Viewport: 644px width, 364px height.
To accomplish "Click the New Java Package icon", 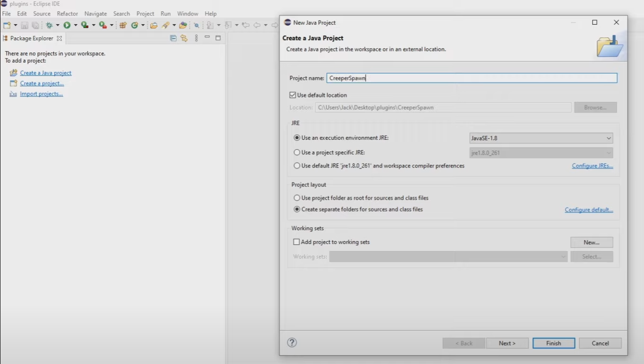I will coord(123,25).
